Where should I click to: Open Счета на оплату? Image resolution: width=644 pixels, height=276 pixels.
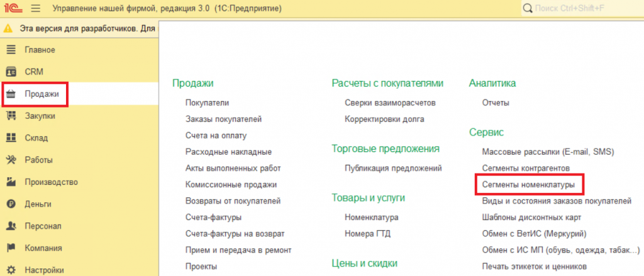click(x=216, y=136)
